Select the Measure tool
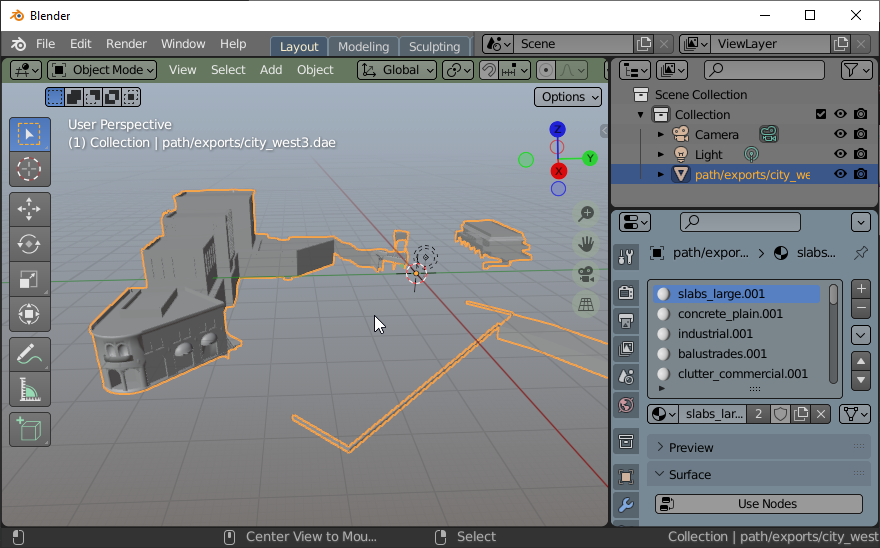Image resolution: width=880 pixels, height=548 pixels. 30,389
